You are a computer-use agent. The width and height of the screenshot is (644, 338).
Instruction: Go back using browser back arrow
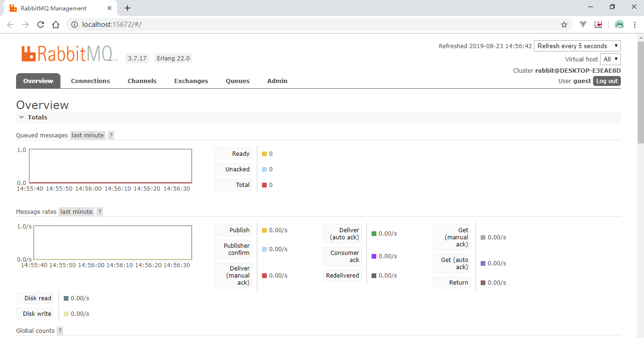(10, 25)
